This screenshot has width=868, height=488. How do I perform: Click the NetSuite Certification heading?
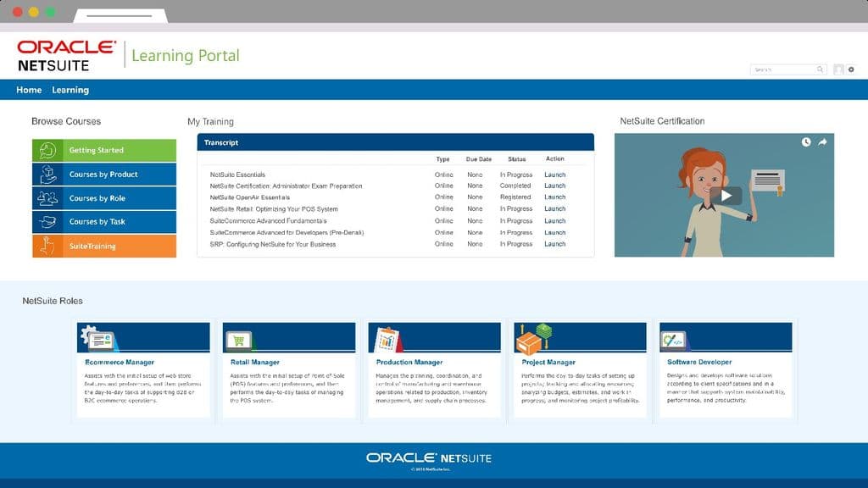[x=662, y=121]
